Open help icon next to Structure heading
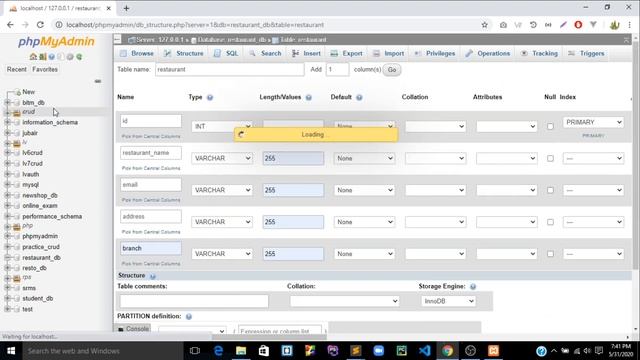This screenshot has height=360, width=640. [152, 276]
